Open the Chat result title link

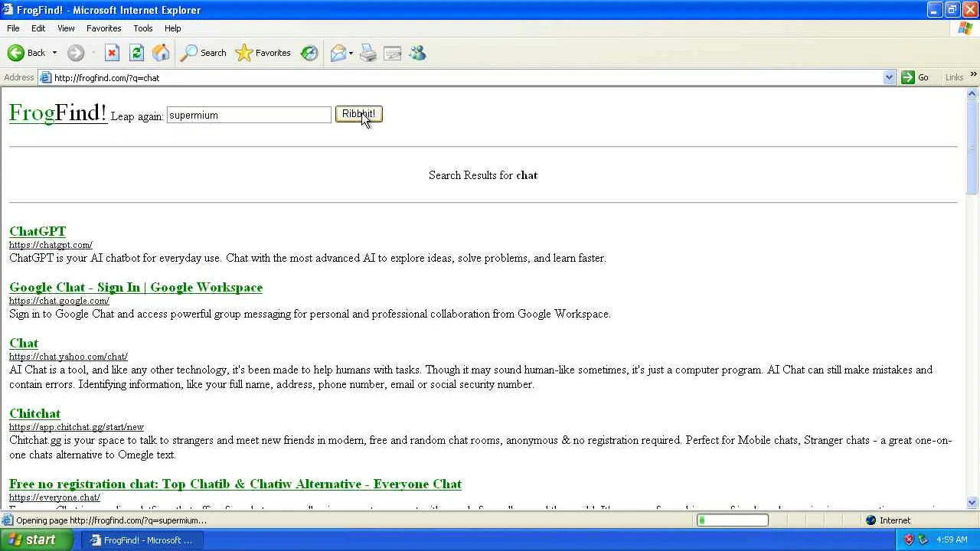click(24, 343)
